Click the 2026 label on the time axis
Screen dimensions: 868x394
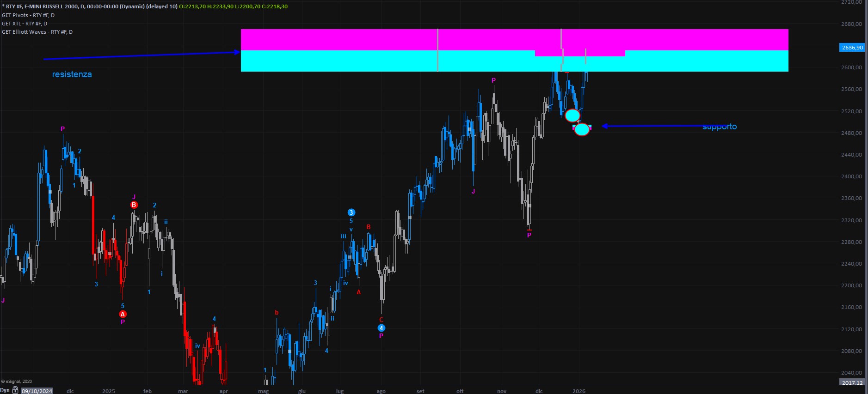point(579,391)
